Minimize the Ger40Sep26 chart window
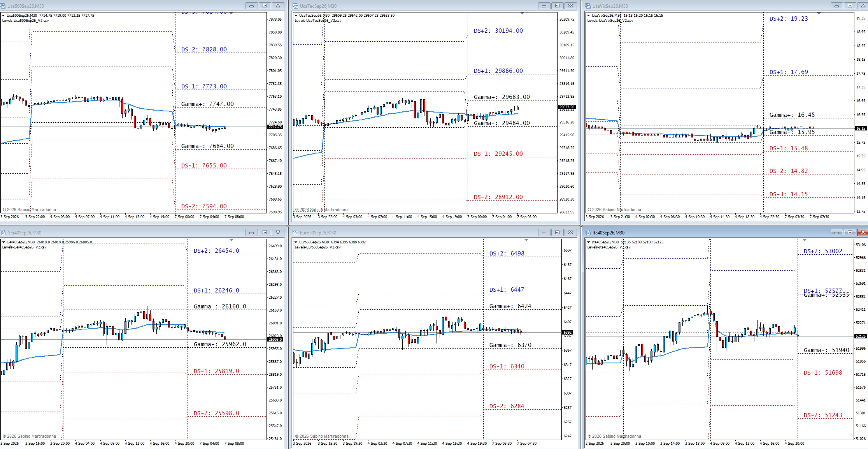 tap(251, 232)
